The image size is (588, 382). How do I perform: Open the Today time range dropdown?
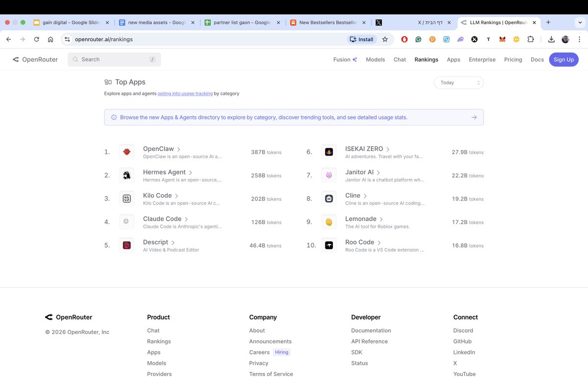coord(459,82)
